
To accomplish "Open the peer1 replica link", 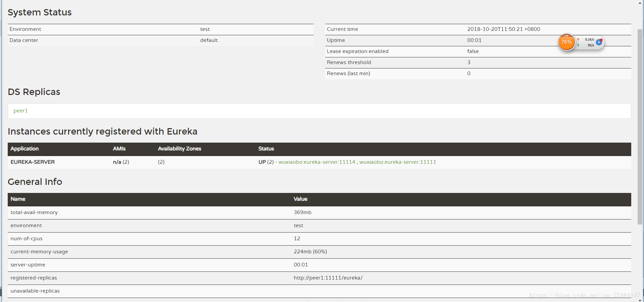I will [x=20, y=111].
